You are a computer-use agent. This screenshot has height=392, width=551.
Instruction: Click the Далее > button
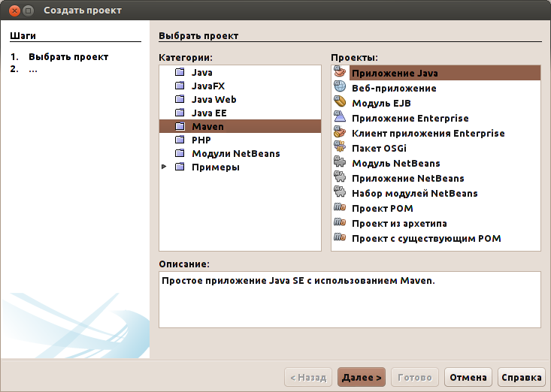[362, 377]
